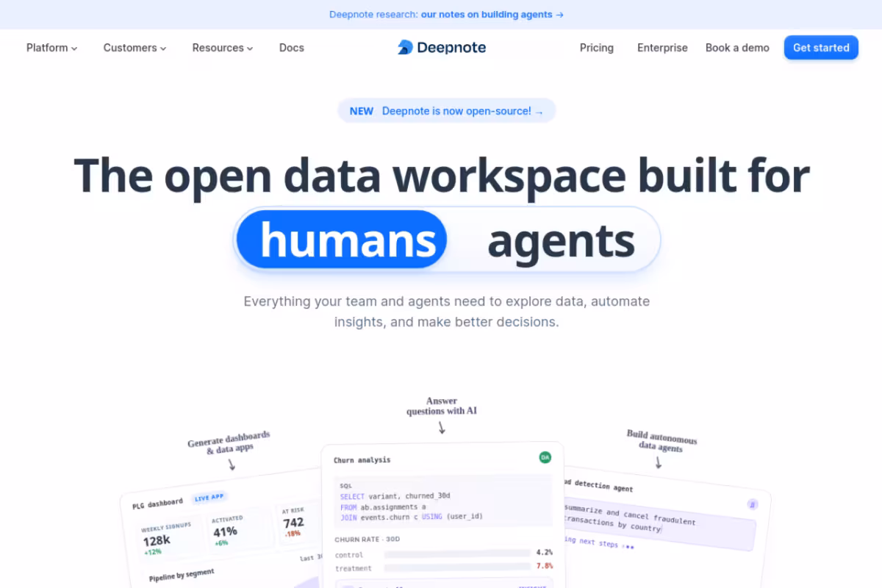
Task: Click the Deepnote logo icon
Action: click(x=405, y=48)
